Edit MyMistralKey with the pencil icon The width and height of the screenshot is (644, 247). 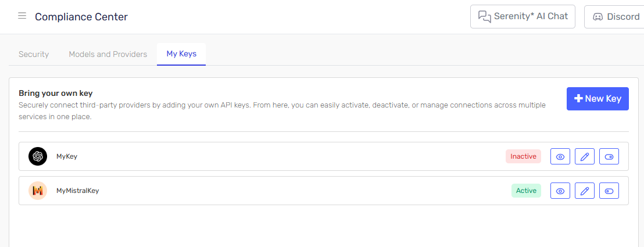tap(585, 191)
